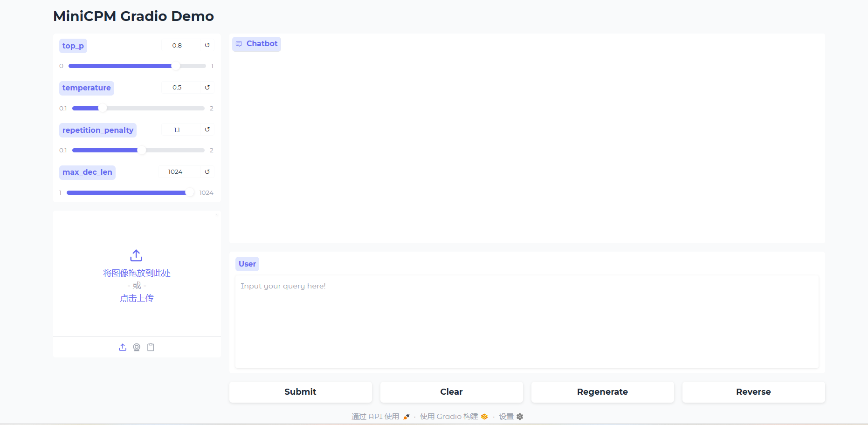Image resolution: width=868 pixels, height=425 pixels.
Task: Click the Gradio logo icon in footer
Action: [484, 417]
